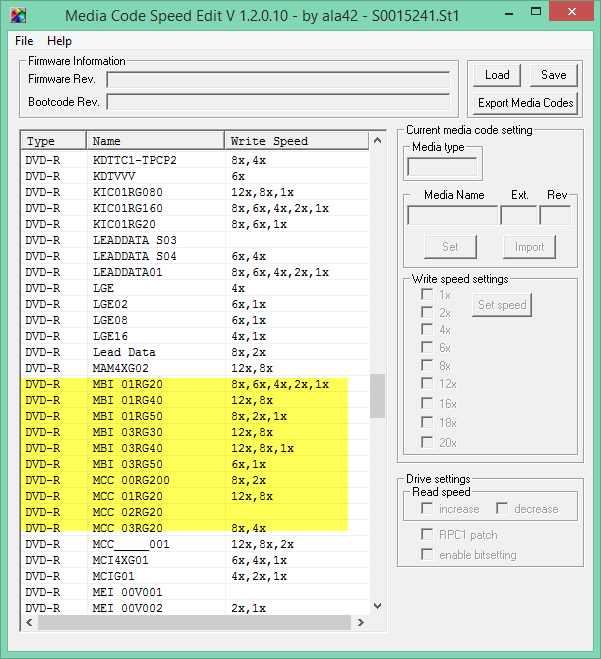The height and width of the screenshot is (659, 601).
Task: Click the horizontal scrollbar thumb
Action: [x=194, y=622]
